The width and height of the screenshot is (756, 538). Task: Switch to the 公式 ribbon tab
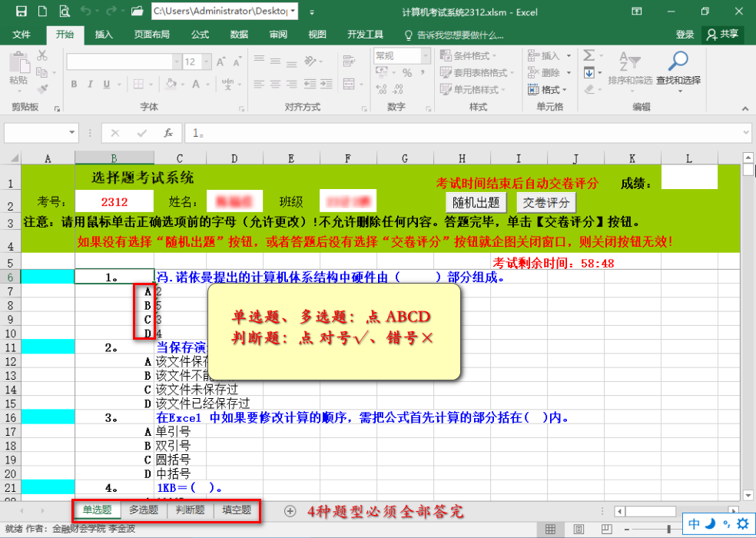coord(200,35)
